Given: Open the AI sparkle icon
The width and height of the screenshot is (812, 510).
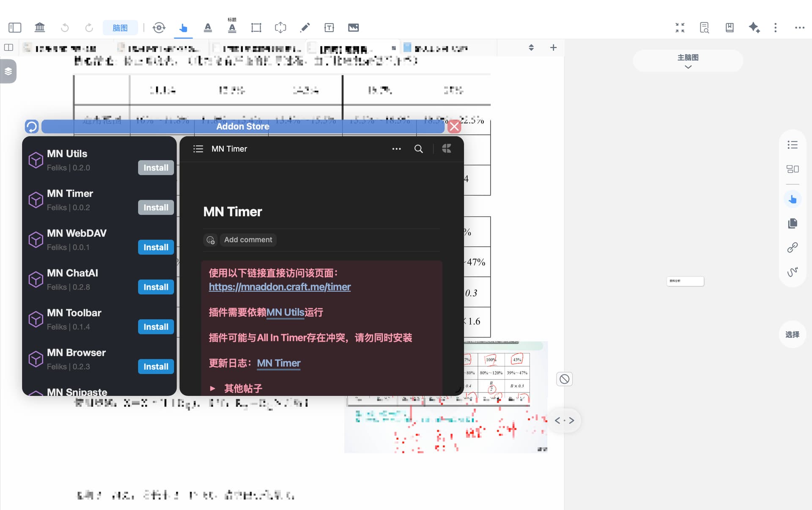Looking at the screenshot, I should pyautogui.click(x=754, y=27).
